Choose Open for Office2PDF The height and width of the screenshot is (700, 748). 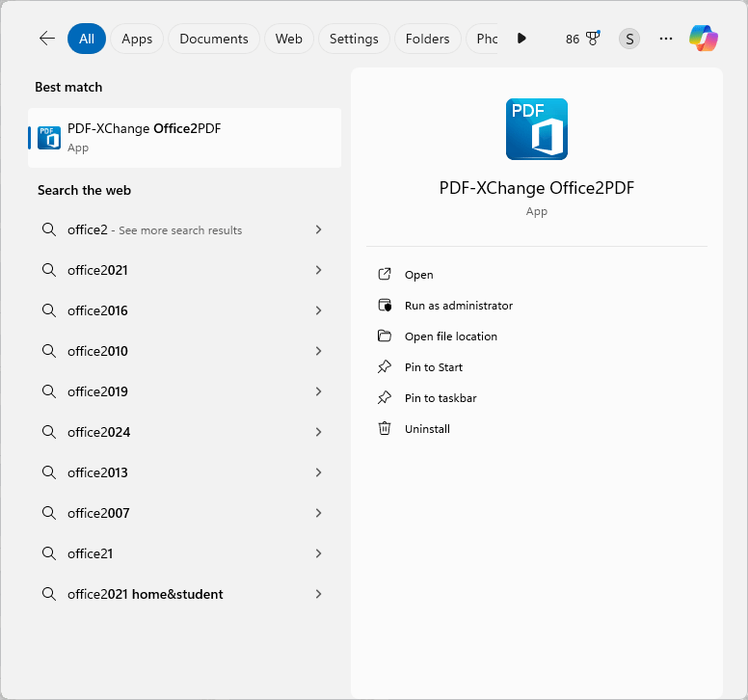click(x=537, y=275)
